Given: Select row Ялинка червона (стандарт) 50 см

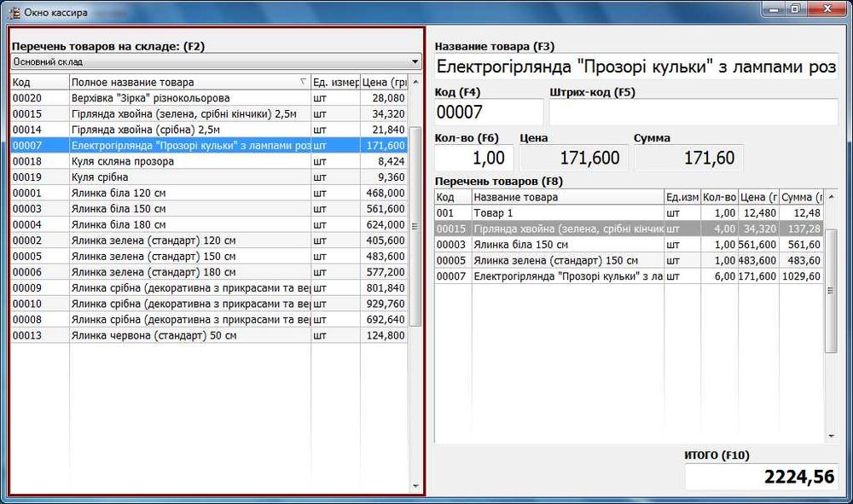Looking at the screenshot, I should point(209,335).
